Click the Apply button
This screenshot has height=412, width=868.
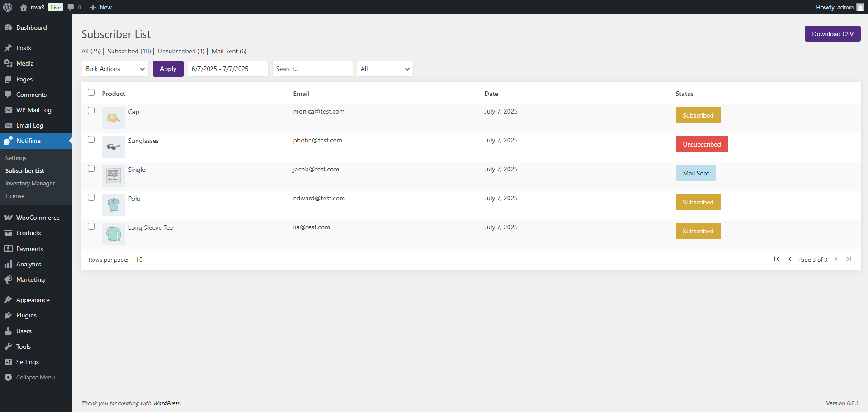pos(168,69)
